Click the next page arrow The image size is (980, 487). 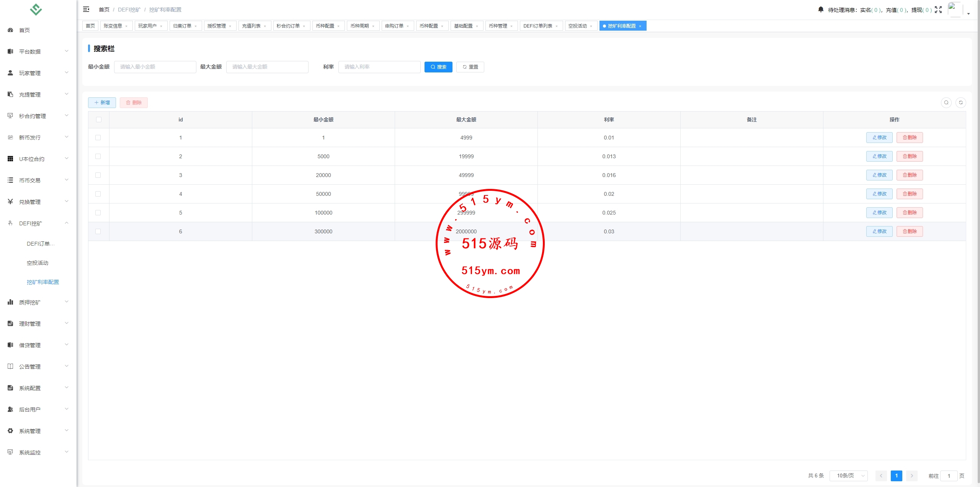pyautogui.click(x=911, y=476)
